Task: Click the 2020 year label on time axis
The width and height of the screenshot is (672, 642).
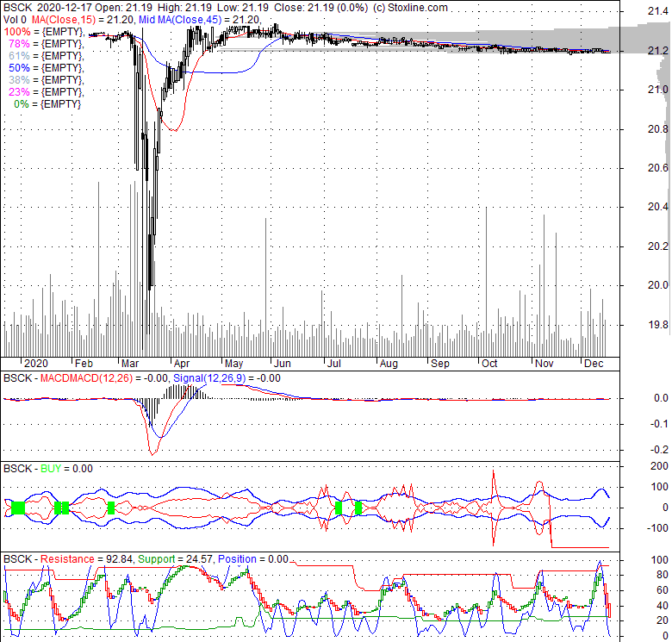Action: 36,364
